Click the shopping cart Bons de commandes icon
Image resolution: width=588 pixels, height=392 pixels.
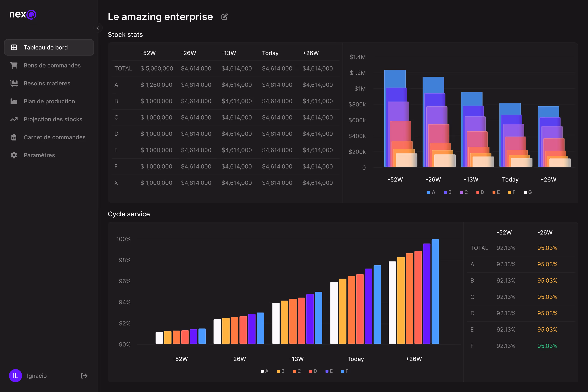point(14,65)
